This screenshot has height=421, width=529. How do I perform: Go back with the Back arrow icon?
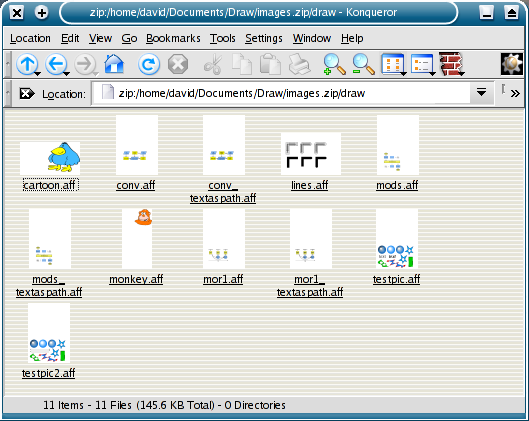click(56, 64)
